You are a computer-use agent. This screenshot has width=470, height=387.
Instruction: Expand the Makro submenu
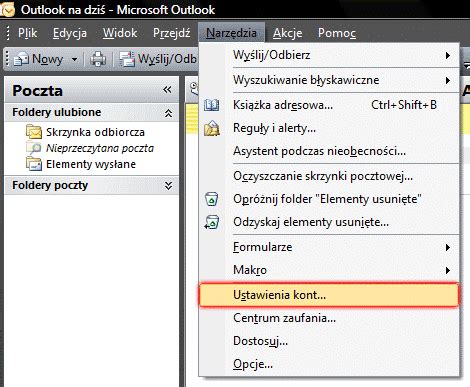pos(329,270)
